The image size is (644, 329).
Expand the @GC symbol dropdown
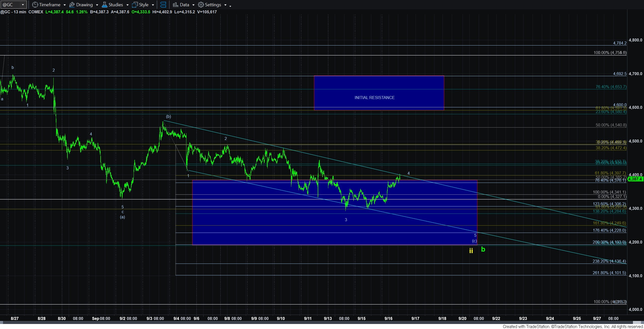coord(23,5)
